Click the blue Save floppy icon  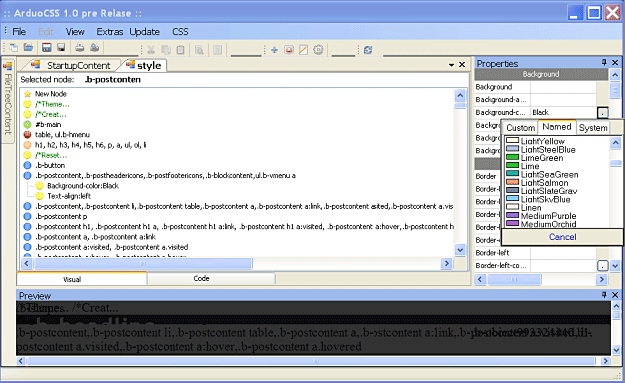(47, 48)
